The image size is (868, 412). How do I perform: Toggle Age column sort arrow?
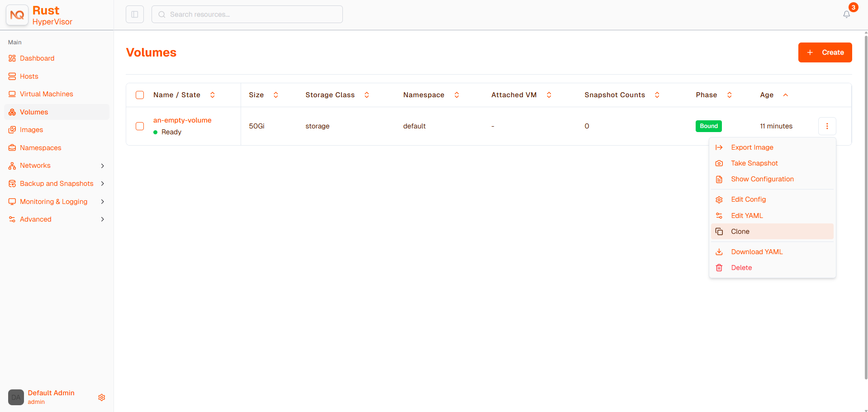coord(786,95)
